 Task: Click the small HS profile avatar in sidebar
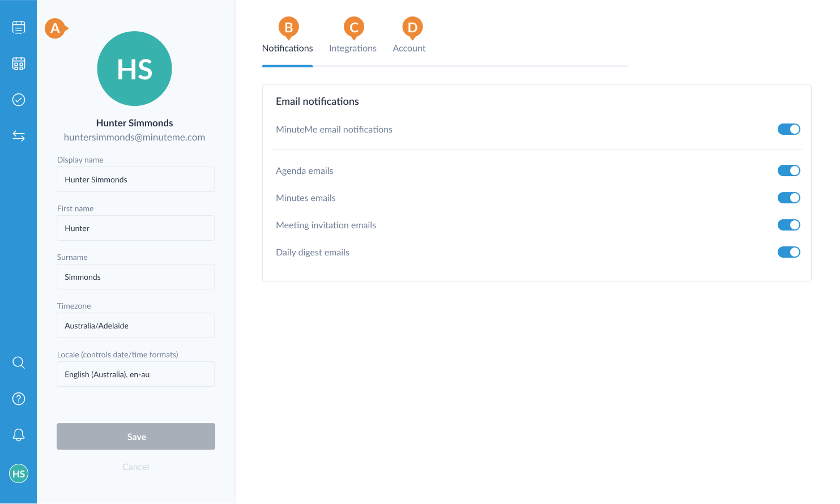(x=19, y=474)
